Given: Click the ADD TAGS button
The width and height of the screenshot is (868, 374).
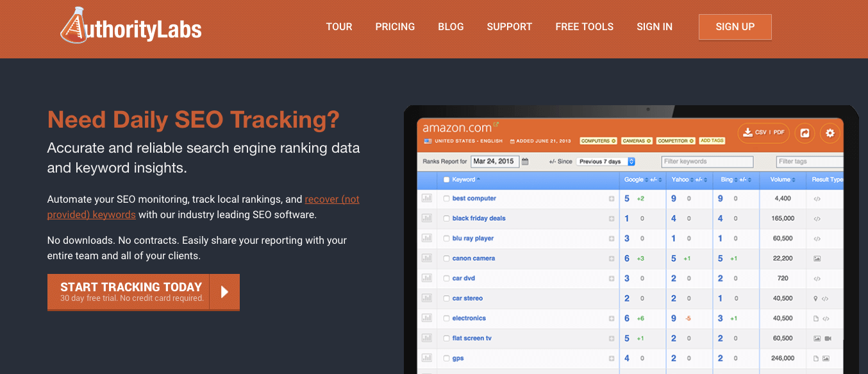Looking at the screenshot, I should click(712, 140).
